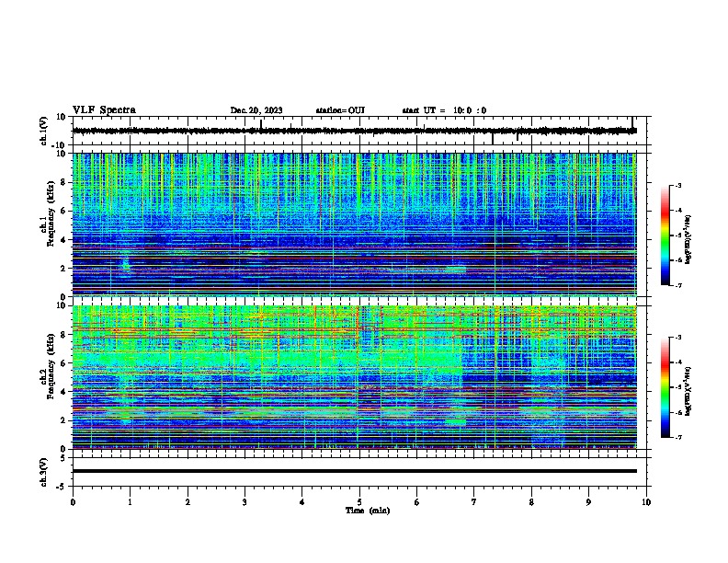The image size is (728, 563).
Task: Click the 'Dec. 20, 2023' date text
Action: 256,110
